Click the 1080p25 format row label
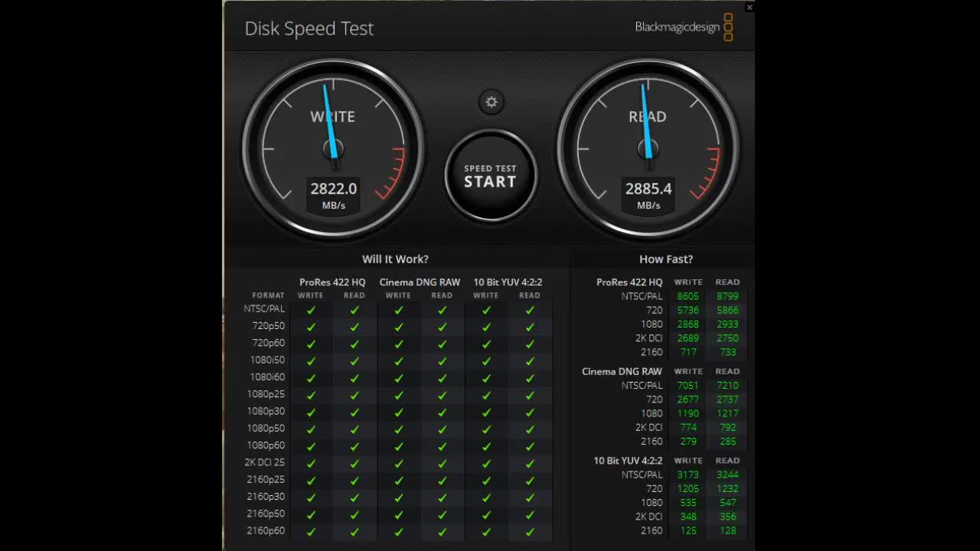The image size is (980, 551). coord(266,394)
